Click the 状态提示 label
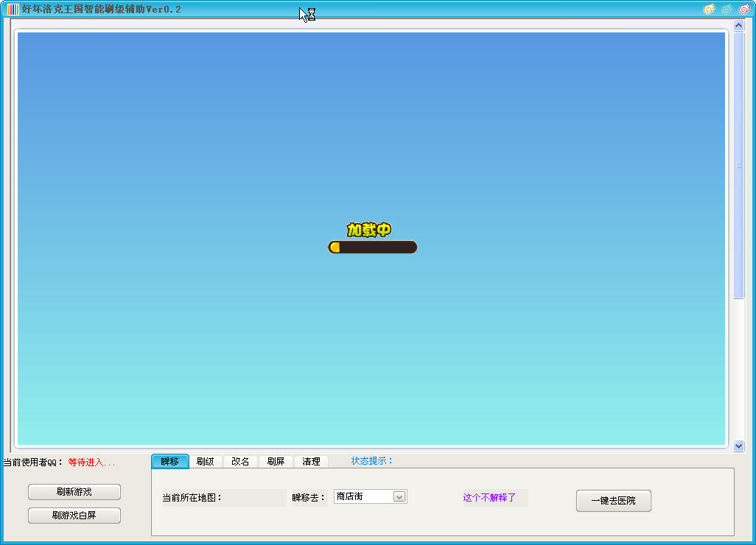756x545 pixels. pos(371,461)
